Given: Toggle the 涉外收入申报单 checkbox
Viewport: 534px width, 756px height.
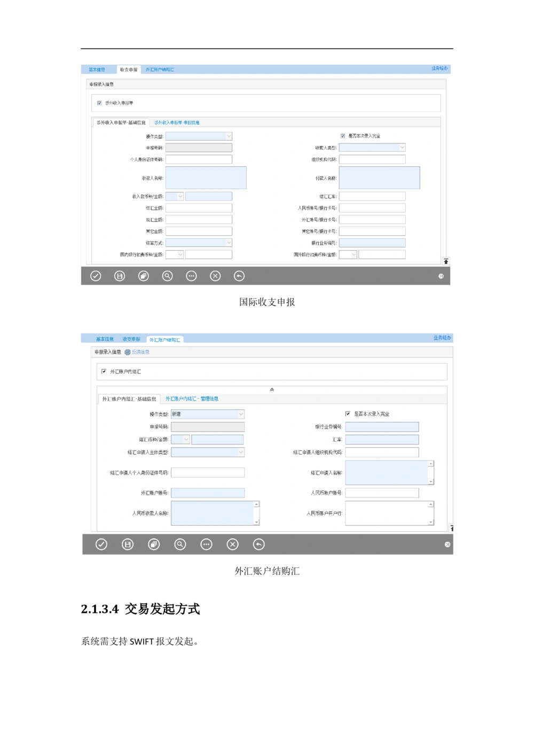Looking at the screenshot, I should coord(99,103).
